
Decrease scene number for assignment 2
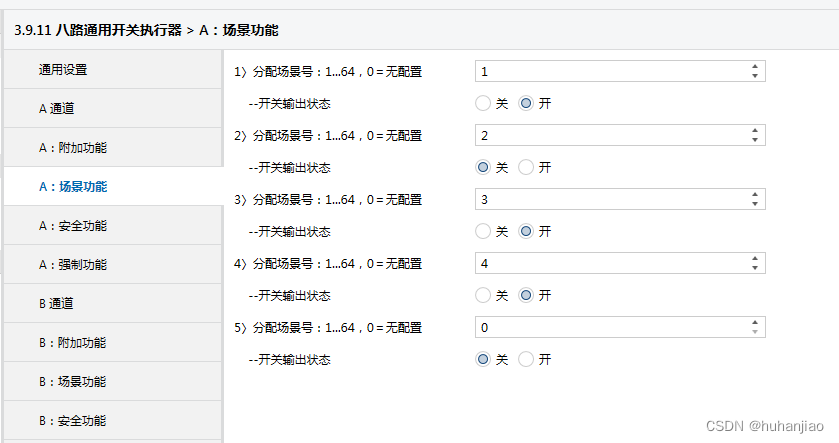(754, 140)
